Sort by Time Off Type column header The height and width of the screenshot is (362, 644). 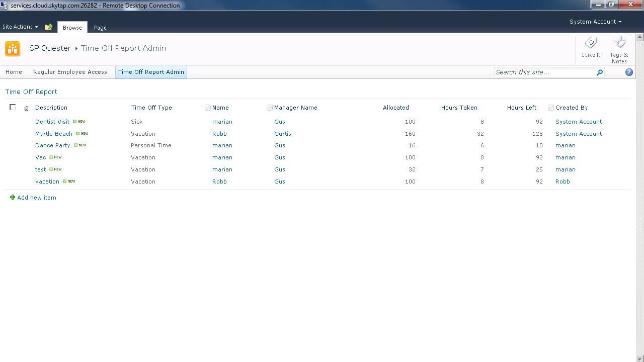(151, 108)
